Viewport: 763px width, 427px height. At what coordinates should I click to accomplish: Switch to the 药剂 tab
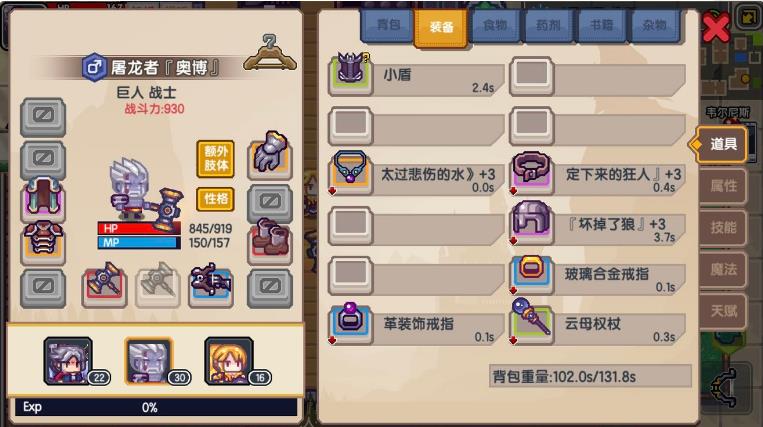tap(548, 25)
